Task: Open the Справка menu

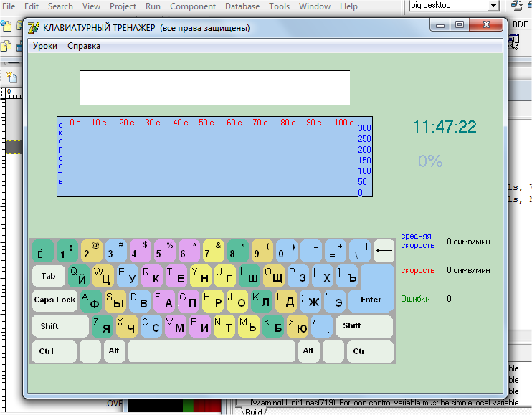Action: coord(84,46)
